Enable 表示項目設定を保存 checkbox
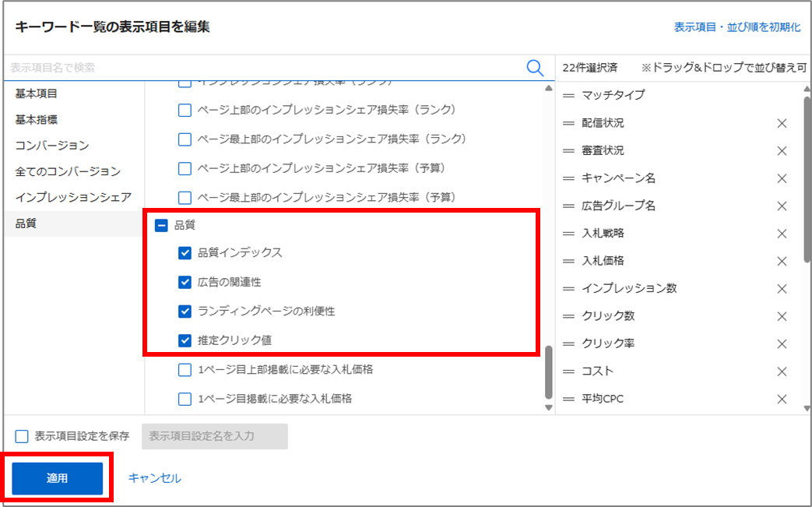Viewport: 812px width, 507px height. click(x=22, y=436)
